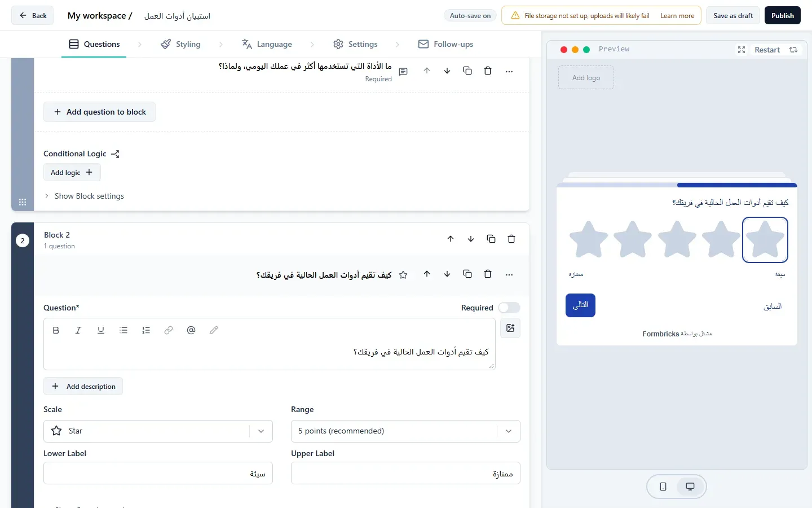Add image to question with the image icon
This screenshot has height=508, width=812.
(x=510, y=328)
